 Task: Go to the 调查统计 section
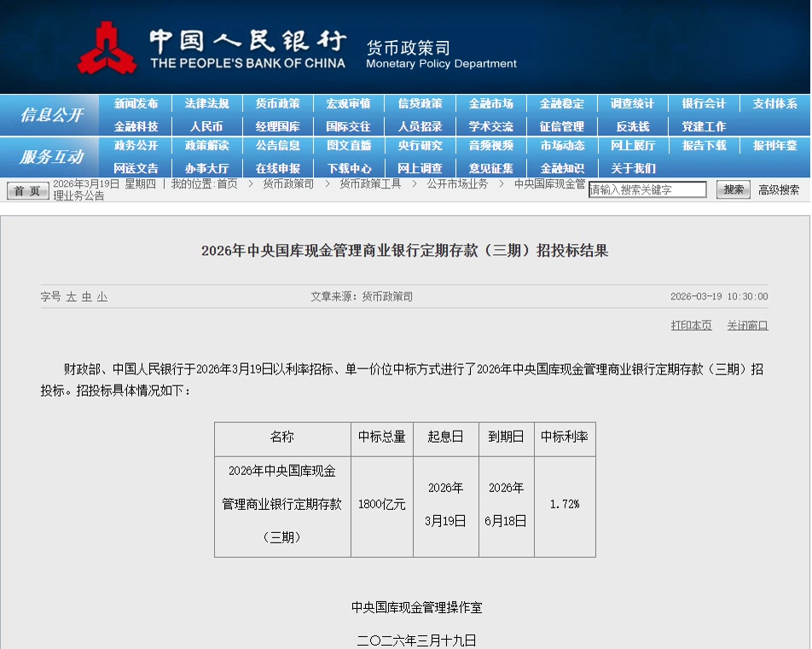point(632,104)
